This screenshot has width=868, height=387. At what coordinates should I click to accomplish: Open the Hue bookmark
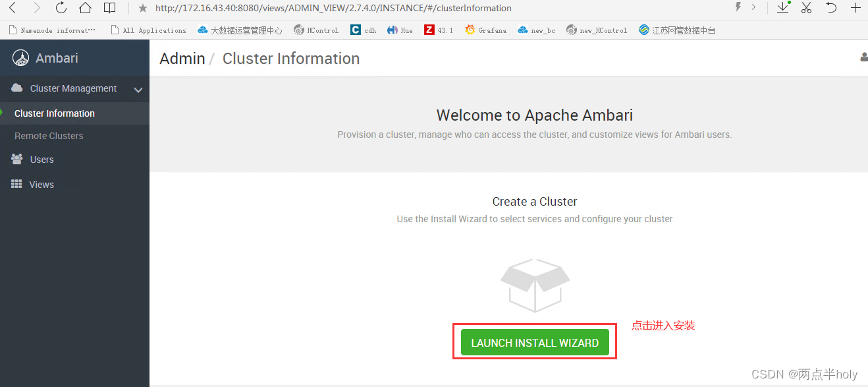400,30
